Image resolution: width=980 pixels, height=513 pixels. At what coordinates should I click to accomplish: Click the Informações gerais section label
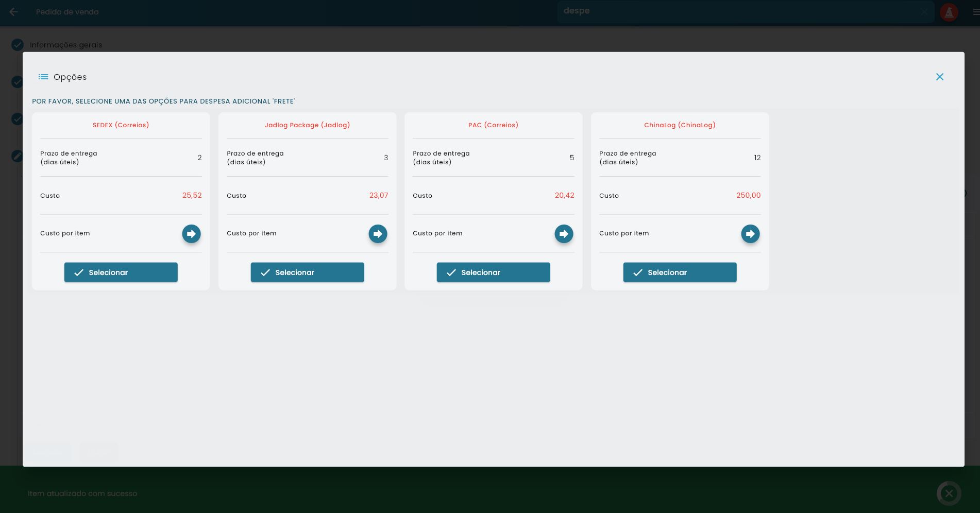66,45
